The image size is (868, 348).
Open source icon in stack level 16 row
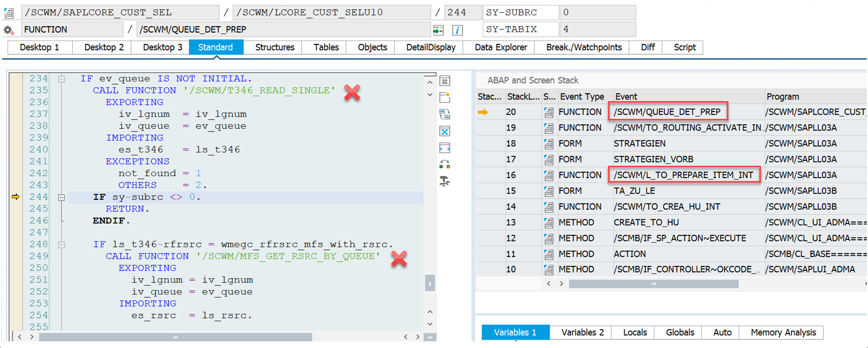(x=548, y=175)
